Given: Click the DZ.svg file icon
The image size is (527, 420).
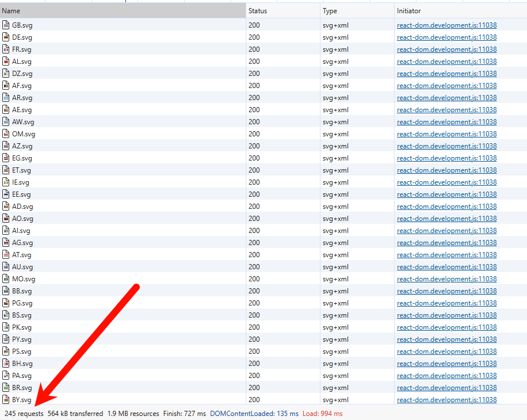Looking at the screenshot, I should pyautogui.click(x=6, y=74).
